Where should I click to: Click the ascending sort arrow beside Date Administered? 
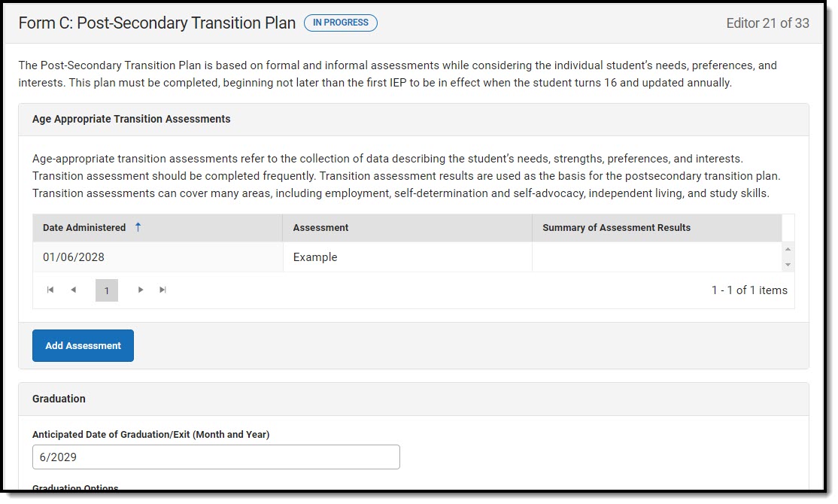(x=138, y=227)
